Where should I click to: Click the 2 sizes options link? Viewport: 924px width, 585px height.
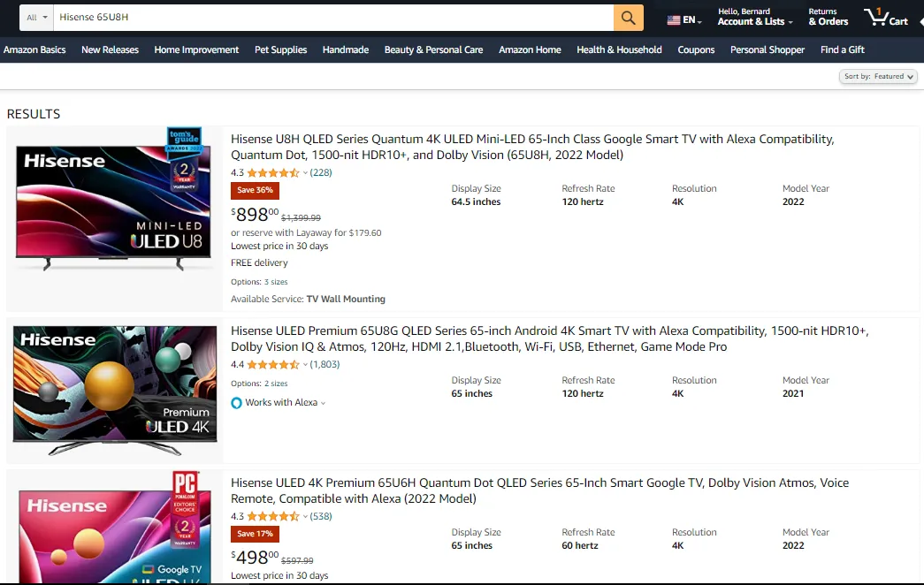275,384
